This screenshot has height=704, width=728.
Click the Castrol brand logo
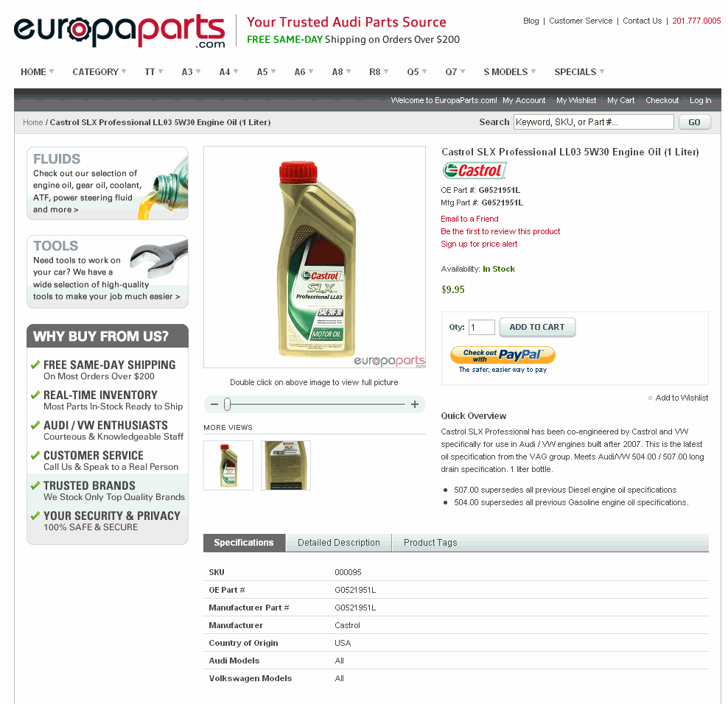[474, 171]
